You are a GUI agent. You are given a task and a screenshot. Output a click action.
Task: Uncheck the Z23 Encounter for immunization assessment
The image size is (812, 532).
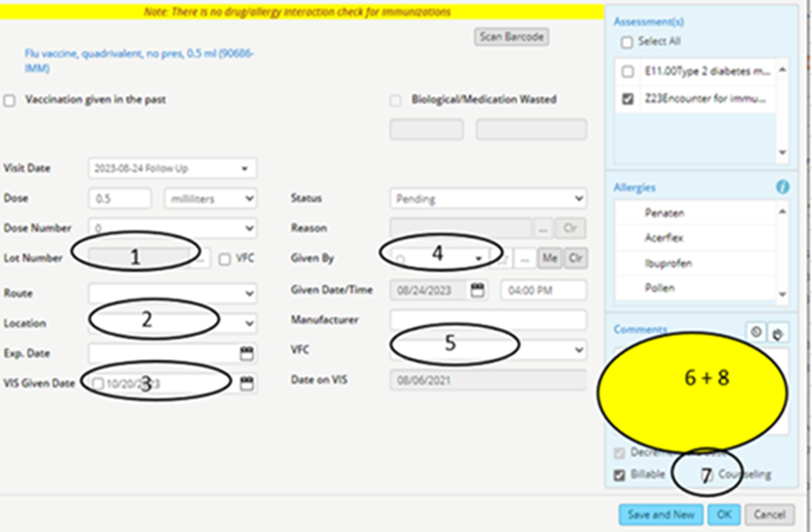tap(628, 98)
